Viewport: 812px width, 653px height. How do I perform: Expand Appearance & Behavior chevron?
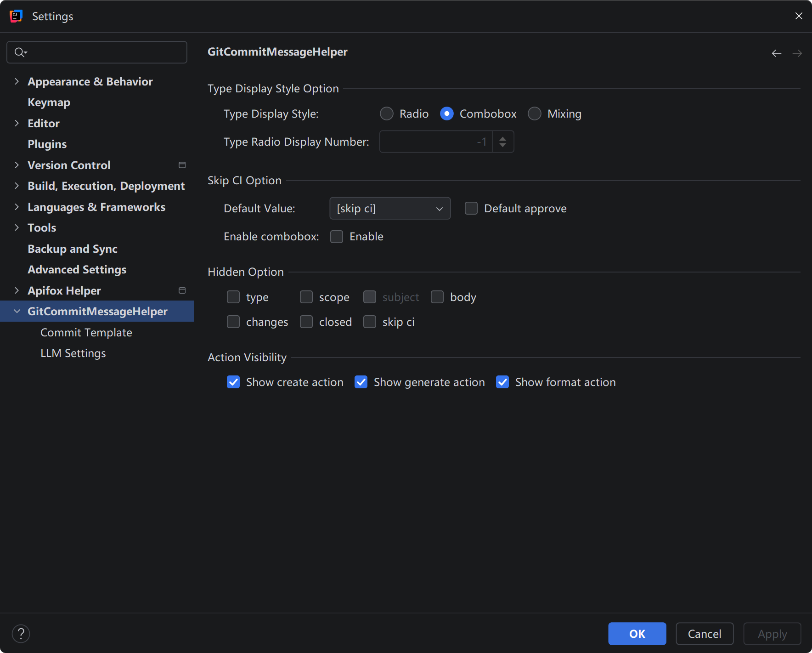(17, 81)
